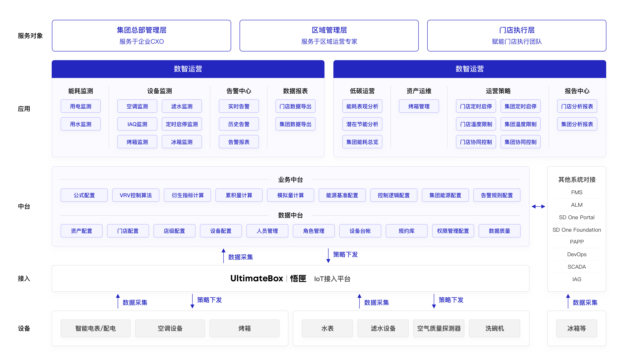Viewport: 624px width, 364px height.
Task: Click 门店分析报表 in 报告中心
Action: [577, 106]
